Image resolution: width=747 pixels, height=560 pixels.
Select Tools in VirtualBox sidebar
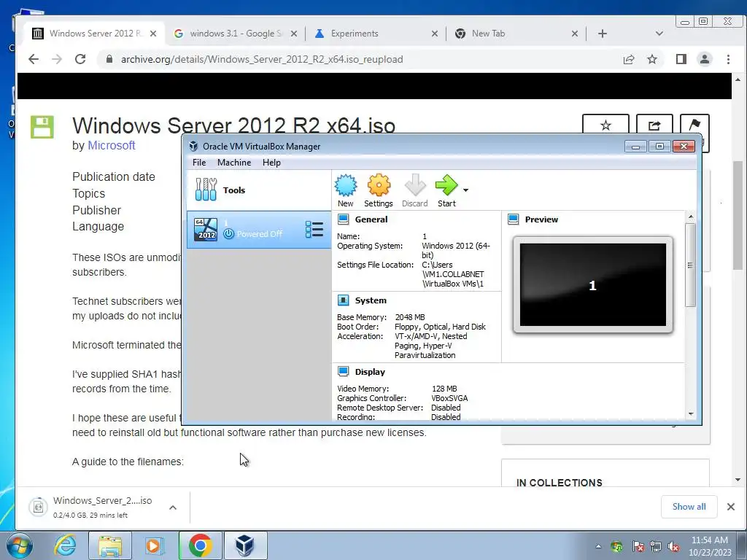point(259,190)
